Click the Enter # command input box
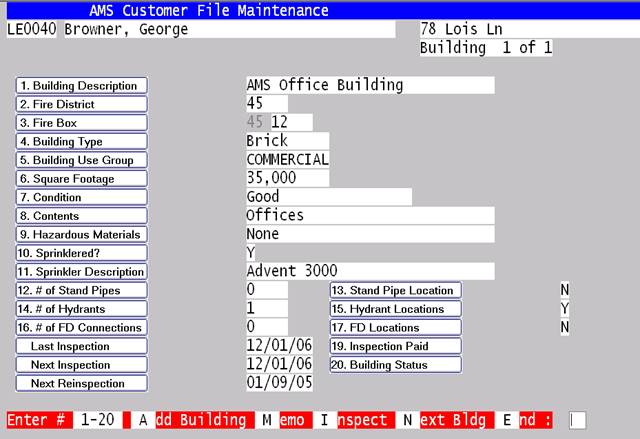 [x=579, y=419]
